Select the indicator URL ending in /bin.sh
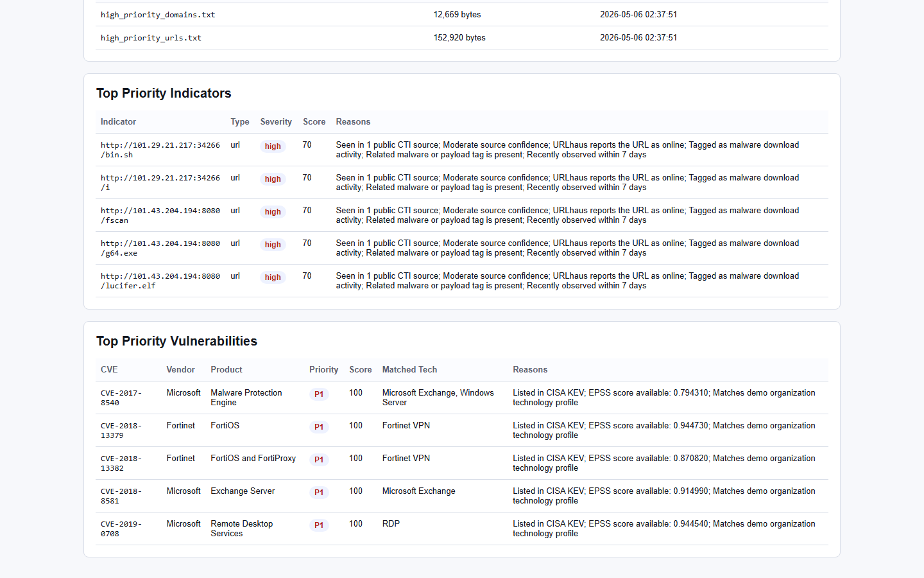This screenshot has height=578, width=924. coord(160,150)
